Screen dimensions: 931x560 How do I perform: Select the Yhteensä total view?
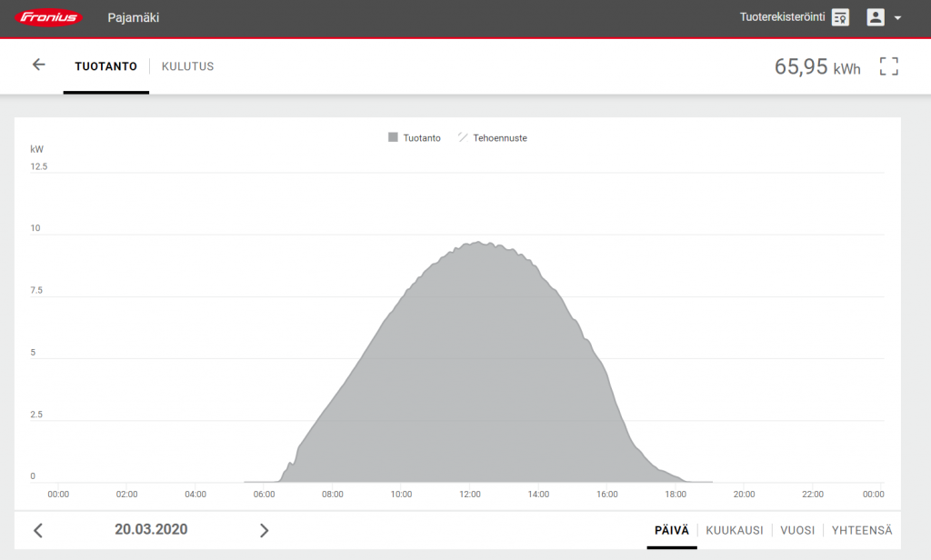coord(861,531)
